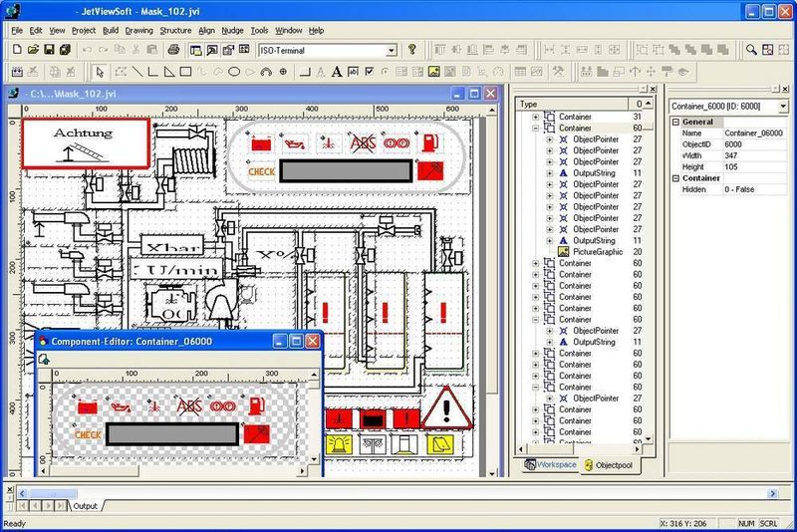
Task: Open the Structure menu
Action: point(175,31)
